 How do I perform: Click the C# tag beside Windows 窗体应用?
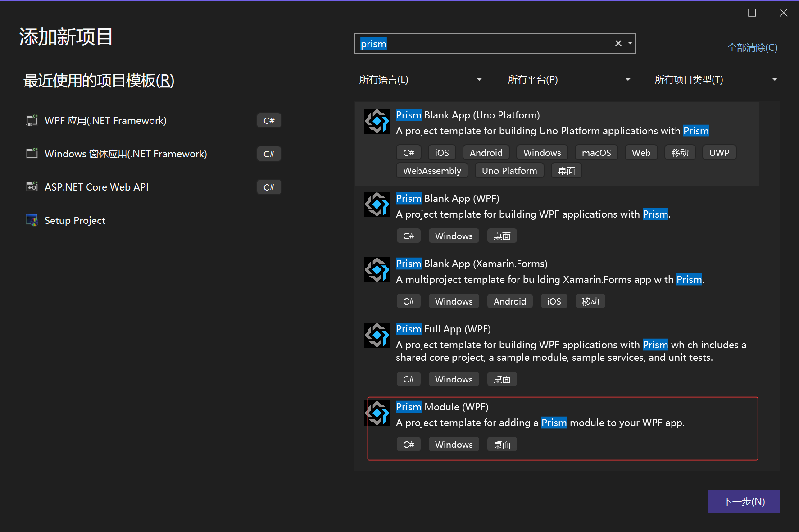coord(269,154)
